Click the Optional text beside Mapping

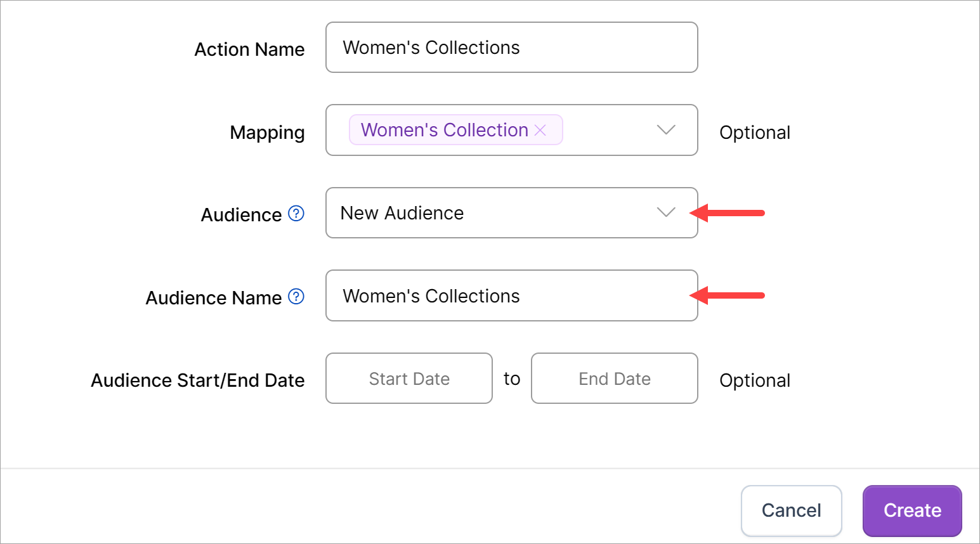pyautogui.click(x=754, y=133)
